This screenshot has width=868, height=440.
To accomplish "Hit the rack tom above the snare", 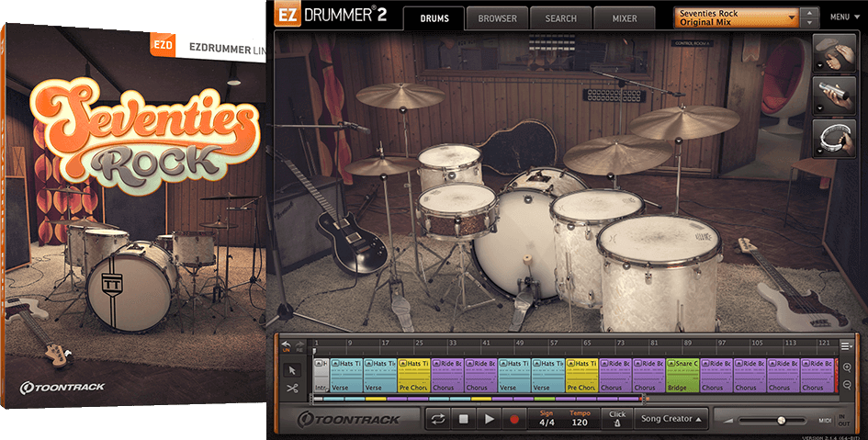I will pyautogui.click(x=449, y=164).
